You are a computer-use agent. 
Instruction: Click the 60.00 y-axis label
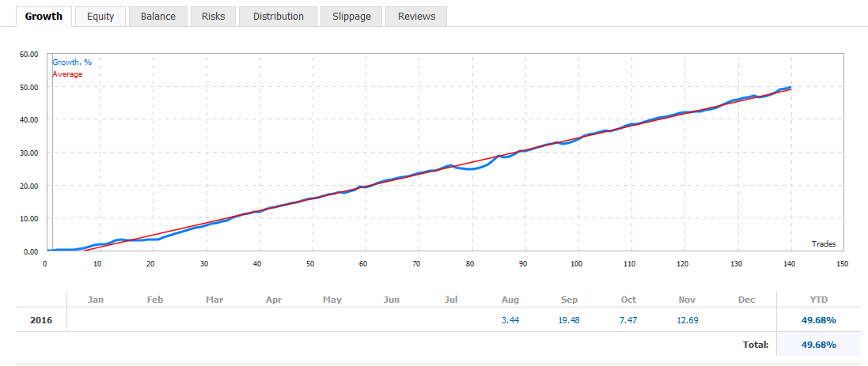pyautogui.click(x=28, y=55)
